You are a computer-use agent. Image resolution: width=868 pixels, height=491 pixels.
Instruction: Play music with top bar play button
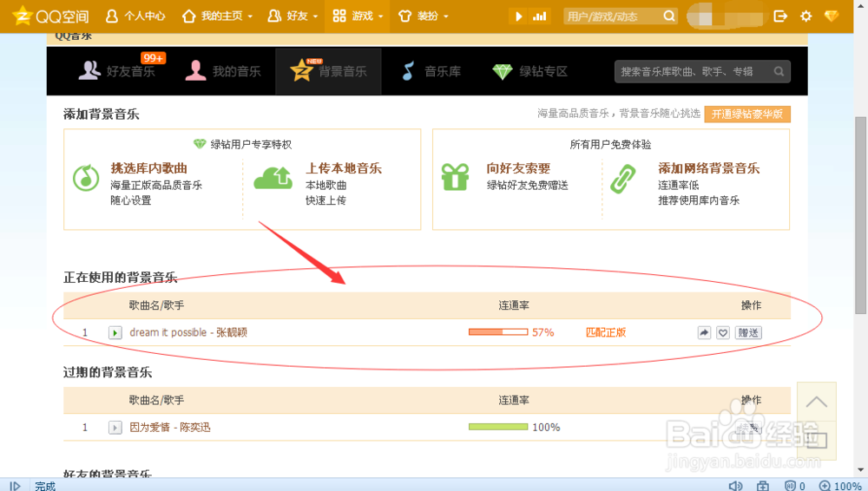pyautogui.click(x=518, y=16)
